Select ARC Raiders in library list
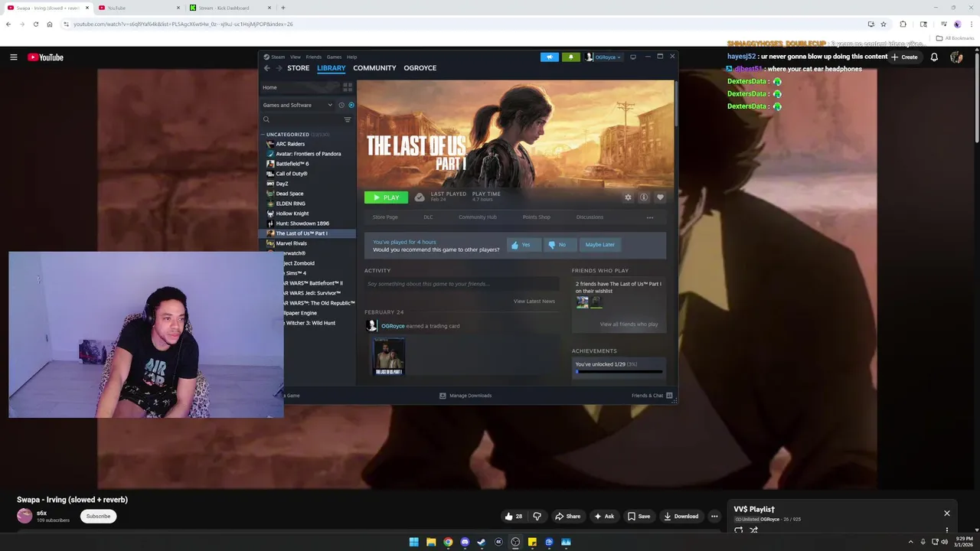 click(x=290, y=144)
